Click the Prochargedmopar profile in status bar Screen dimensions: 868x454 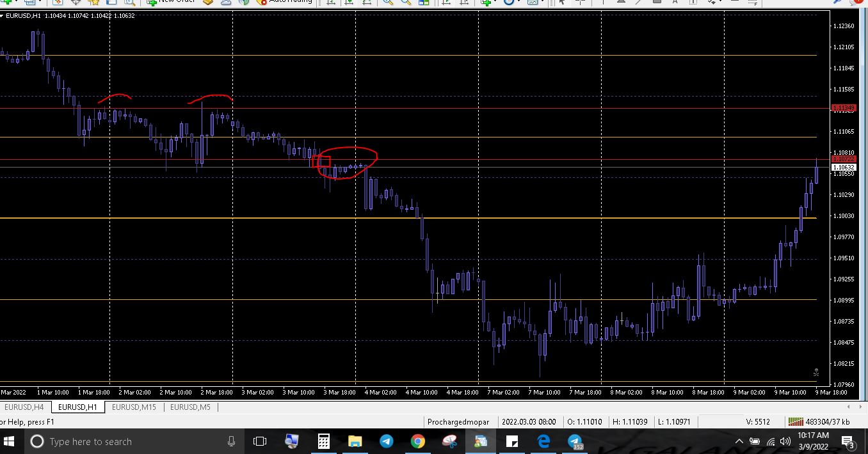[x=458, y=422]
